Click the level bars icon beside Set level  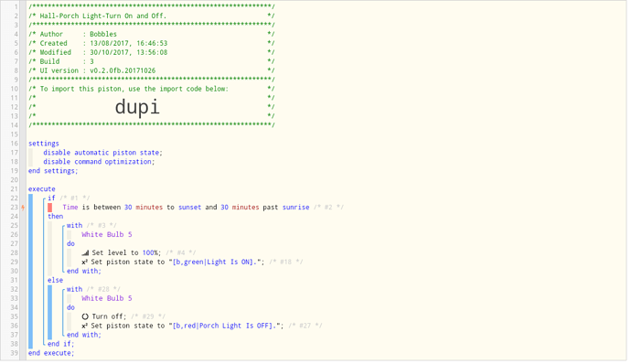[85, 253]
